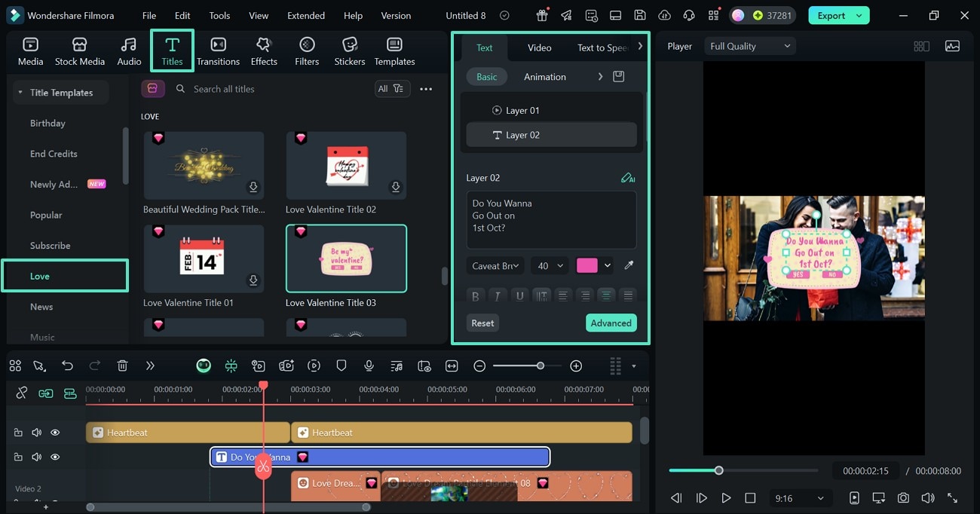Viewport: 980px width, 514px height.
Task: Zoom in timeline with plus button
Action: (576, 366)
